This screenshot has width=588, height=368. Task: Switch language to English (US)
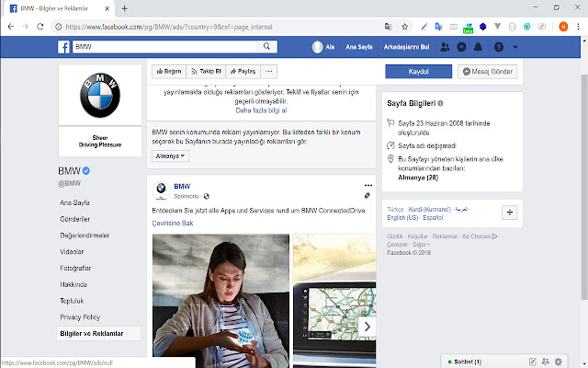[402, 218]
